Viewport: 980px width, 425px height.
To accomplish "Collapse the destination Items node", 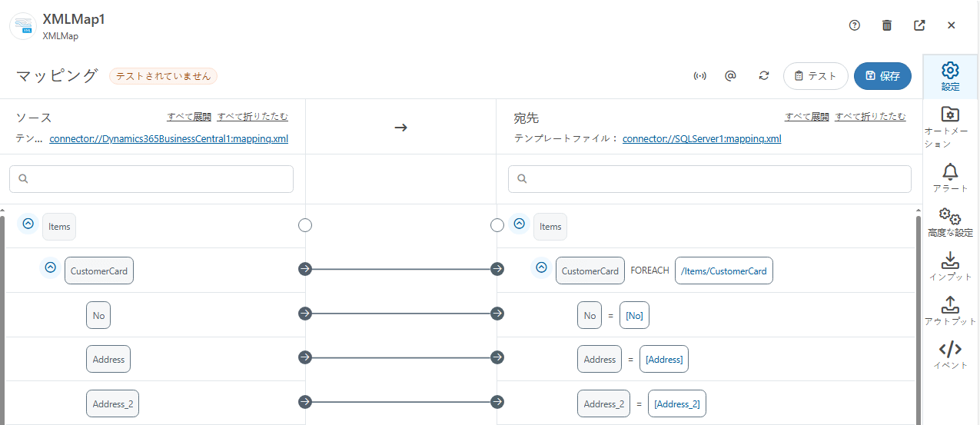I will tap(519, 224).
